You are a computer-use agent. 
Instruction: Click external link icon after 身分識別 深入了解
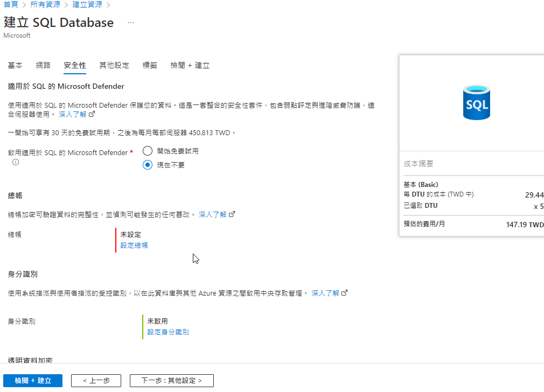pos(345,293)
